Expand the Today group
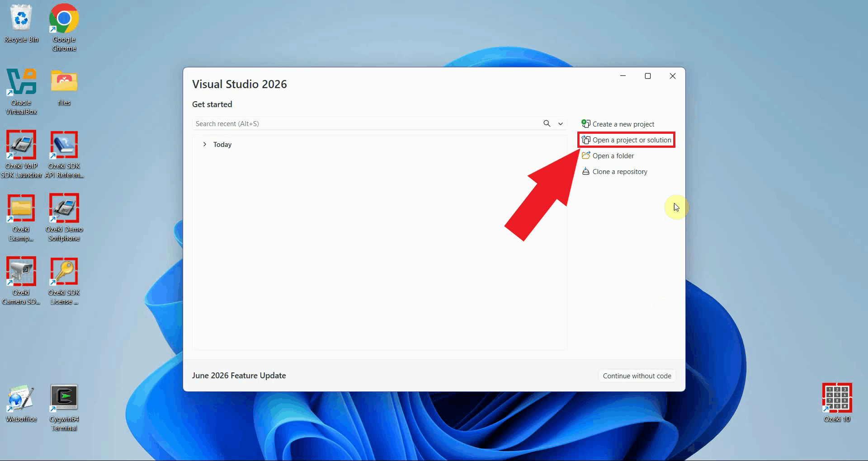 (x=205, y=144)
